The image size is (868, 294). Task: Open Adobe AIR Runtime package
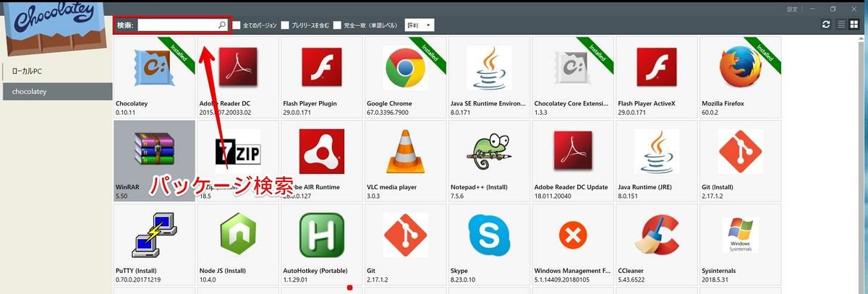322,161
